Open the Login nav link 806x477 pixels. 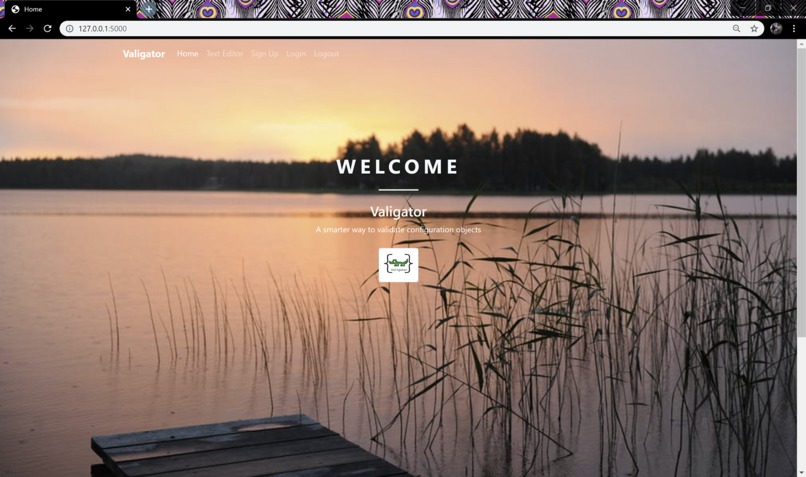click(296, 53)
